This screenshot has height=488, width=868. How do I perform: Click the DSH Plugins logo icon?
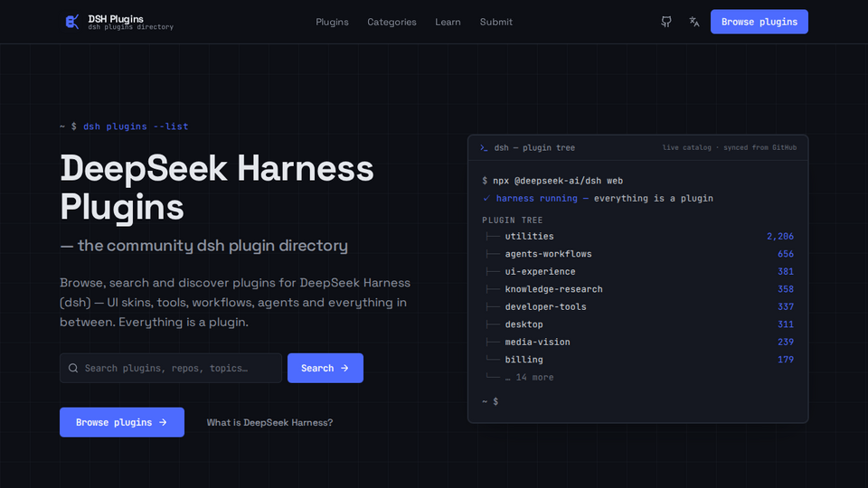pos(72,22)
